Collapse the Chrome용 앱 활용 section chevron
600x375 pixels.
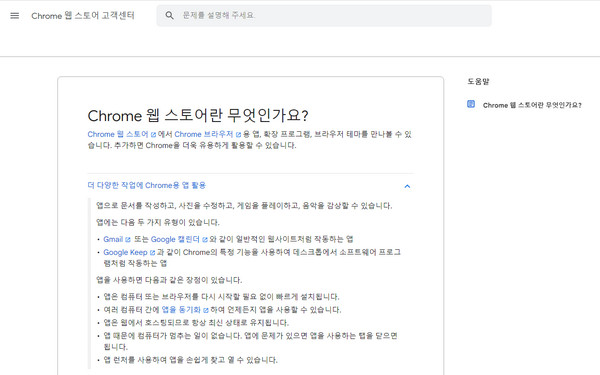(407, 186)
